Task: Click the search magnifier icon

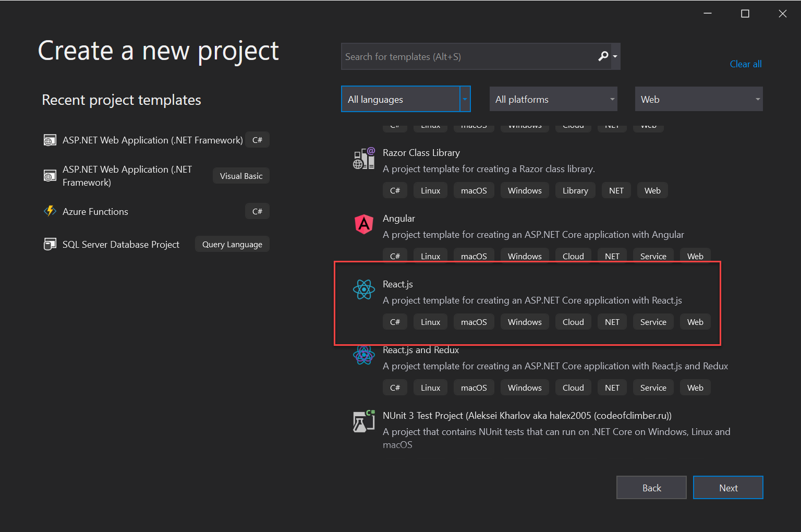Action: click(x=603, y=56)
